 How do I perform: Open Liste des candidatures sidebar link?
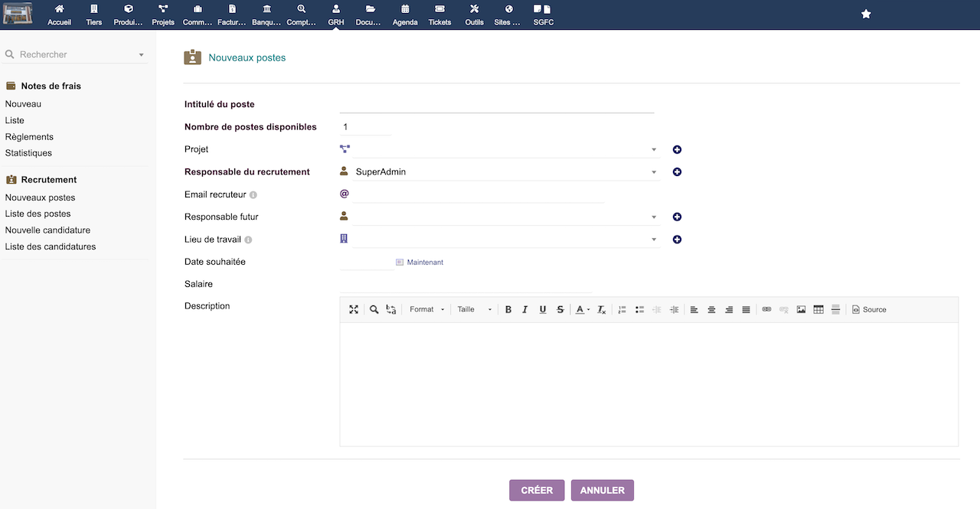pyautogui.click(x=51, y=246)
